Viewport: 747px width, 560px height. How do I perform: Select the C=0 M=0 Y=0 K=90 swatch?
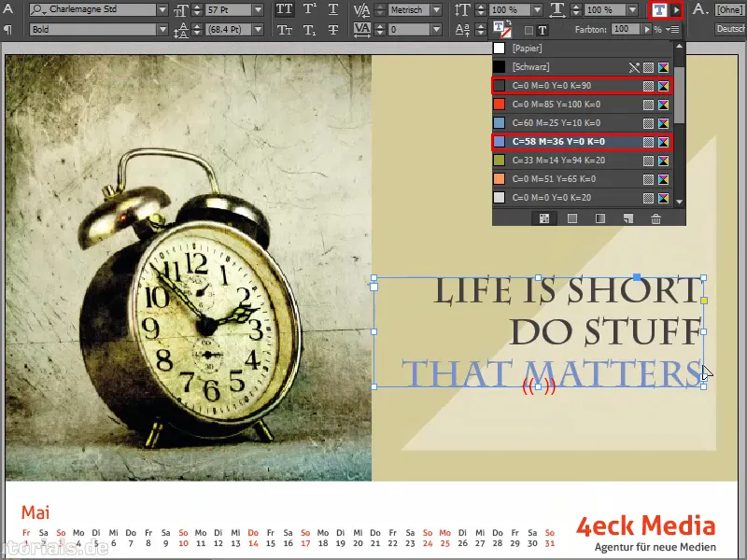pos(582,86)
